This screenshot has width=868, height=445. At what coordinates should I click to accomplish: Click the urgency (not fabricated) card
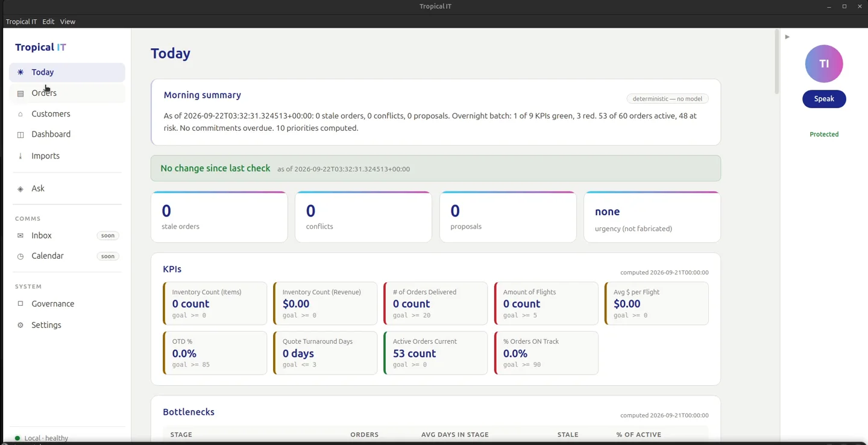(x=652, y=217)
